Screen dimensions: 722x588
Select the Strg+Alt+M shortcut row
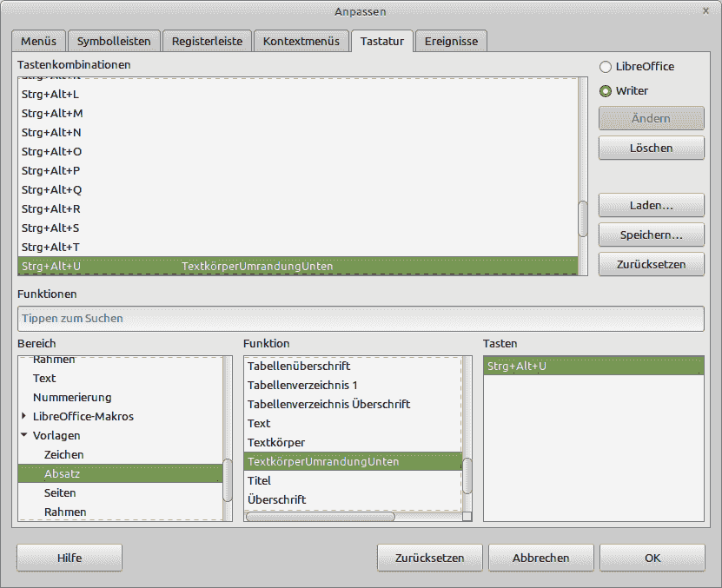tap(52, 114)
